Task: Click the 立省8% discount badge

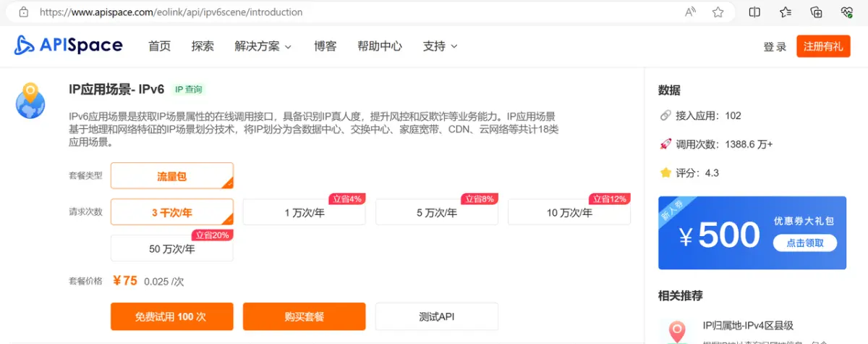Action: [x=479, y=198]
